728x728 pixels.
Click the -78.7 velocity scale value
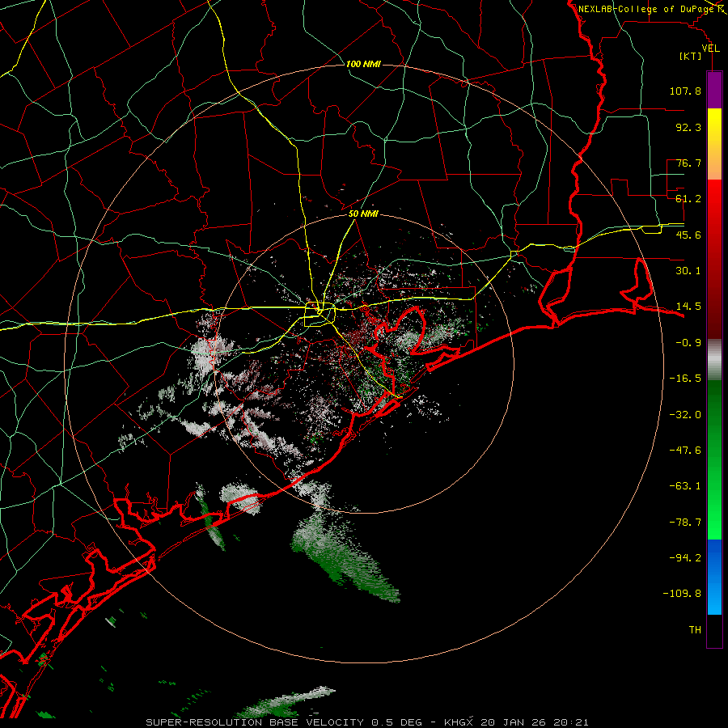click(x=685, y=523)
